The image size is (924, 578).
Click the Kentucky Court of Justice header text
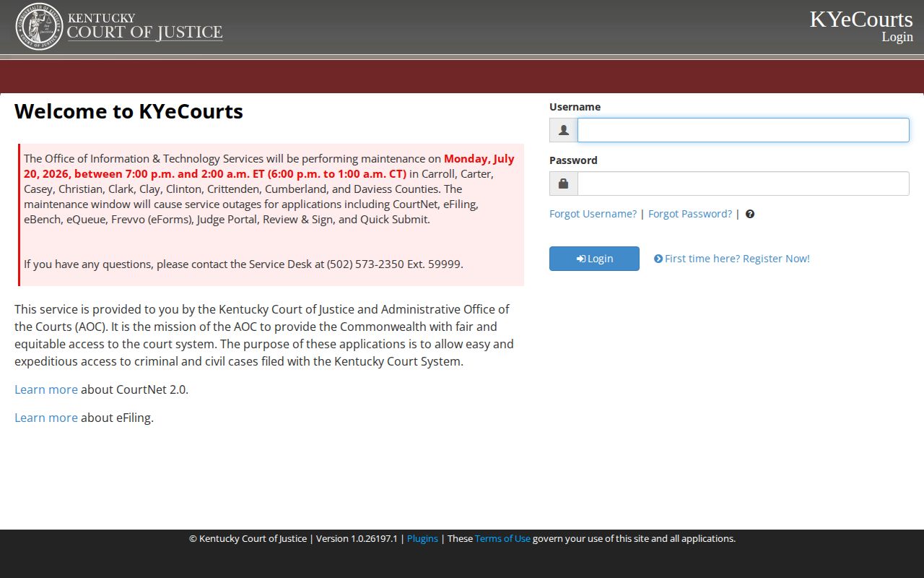(144, 27)
